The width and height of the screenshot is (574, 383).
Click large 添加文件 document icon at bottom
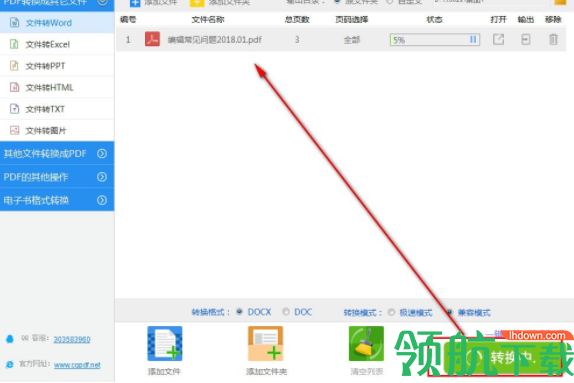tap(165, 343)
